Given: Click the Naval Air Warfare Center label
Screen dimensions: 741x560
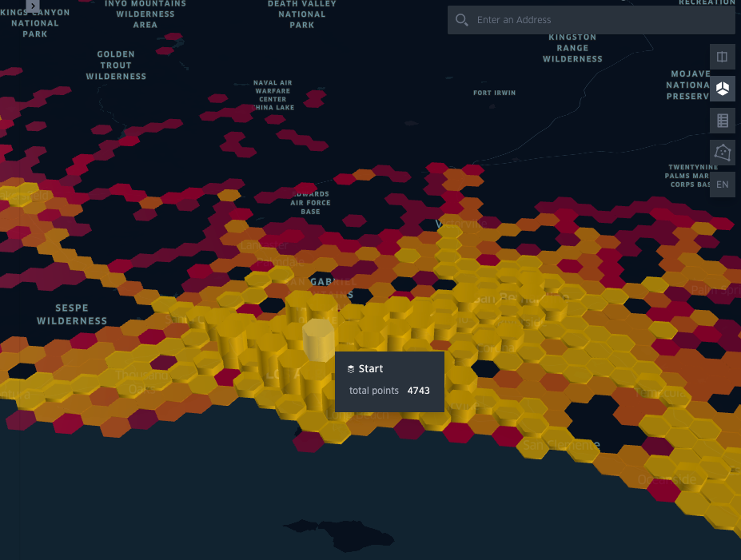Looking at the screenshot, I should [x=273, y=95].
